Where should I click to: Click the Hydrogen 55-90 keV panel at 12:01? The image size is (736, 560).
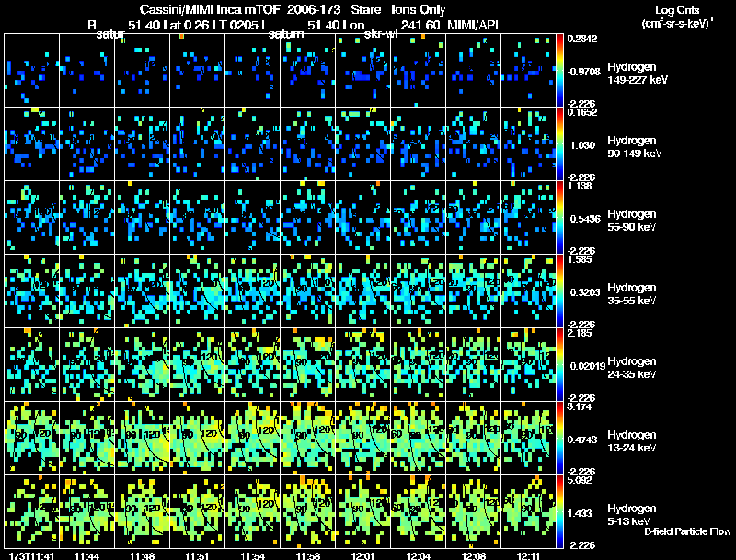(x=362, y=218)
